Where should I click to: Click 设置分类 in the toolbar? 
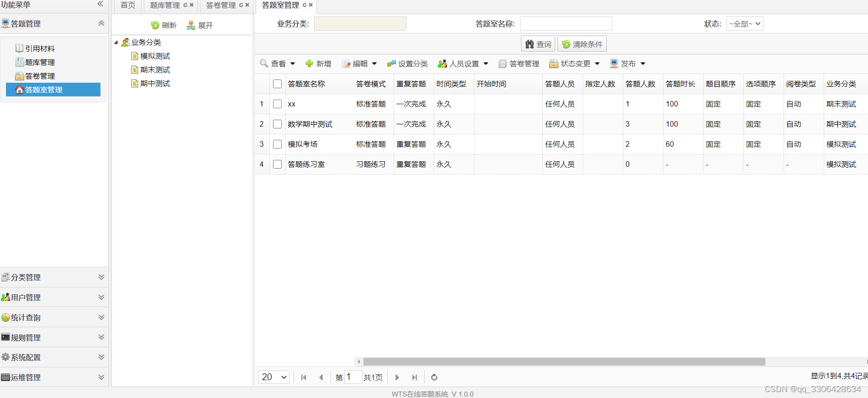[407, 64]
